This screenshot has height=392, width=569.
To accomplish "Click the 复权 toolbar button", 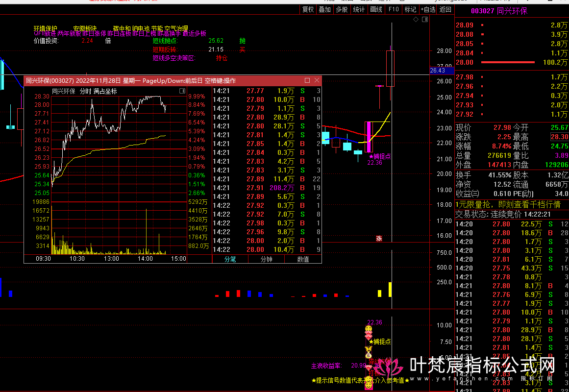I will pyautogui.click(x=308, y=9).
